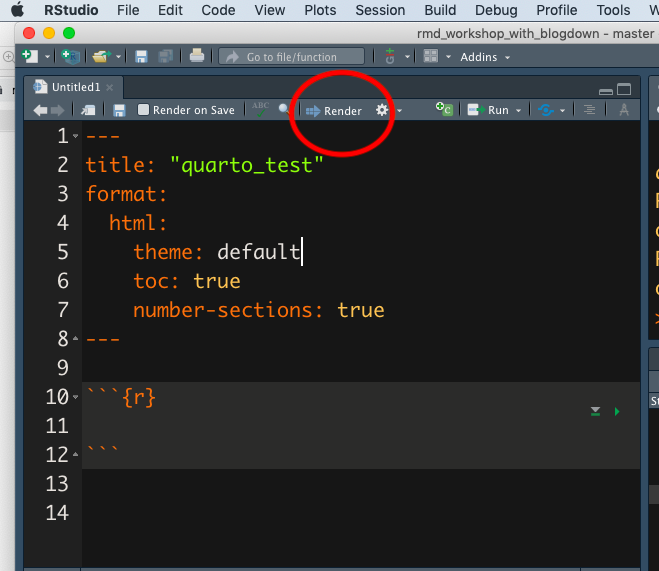Click the New File icon
The height and width of the screenshot is (571, 659).
point(30,56)
